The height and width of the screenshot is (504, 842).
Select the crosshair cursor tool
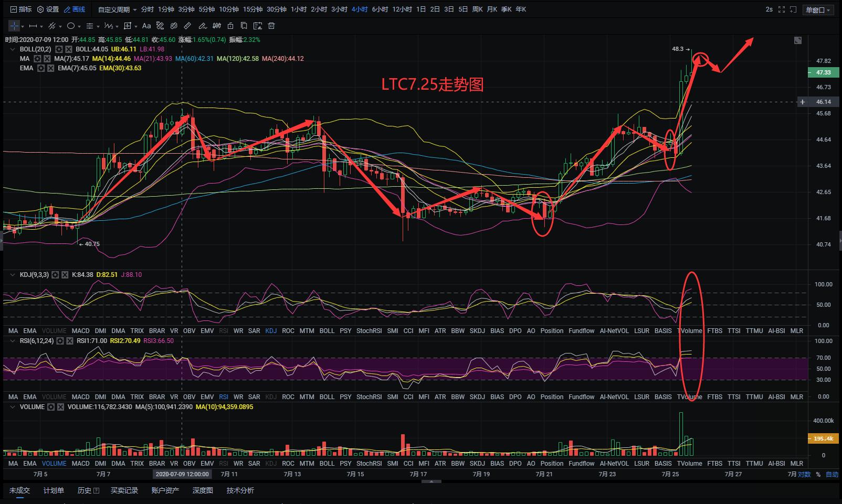(14, 26)
